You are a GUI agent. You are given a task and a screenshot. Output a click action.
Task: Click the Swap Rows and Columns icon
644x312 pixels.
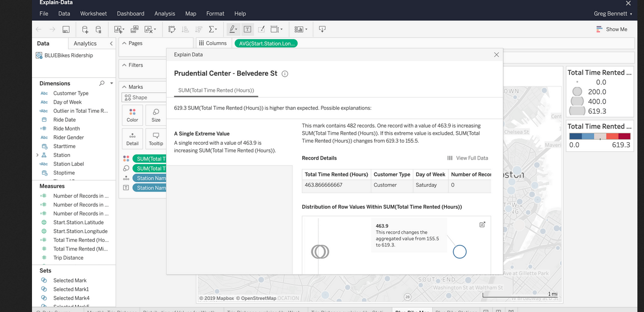click(172, 29)
